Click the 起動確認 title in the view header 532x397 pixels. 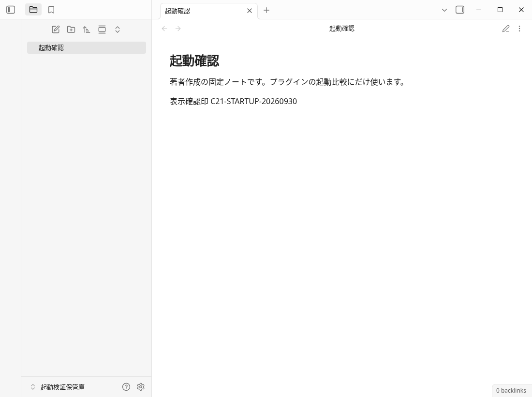pos(341,29)
